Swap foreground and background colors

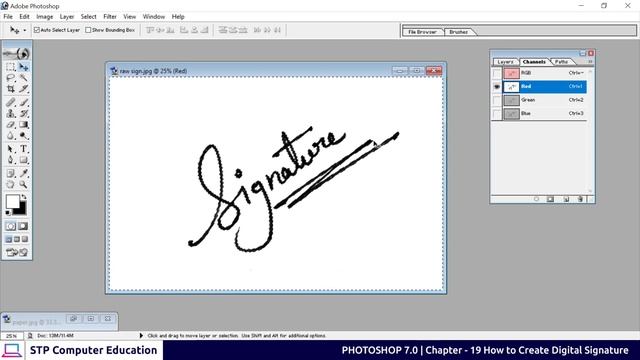coord(24,197)
